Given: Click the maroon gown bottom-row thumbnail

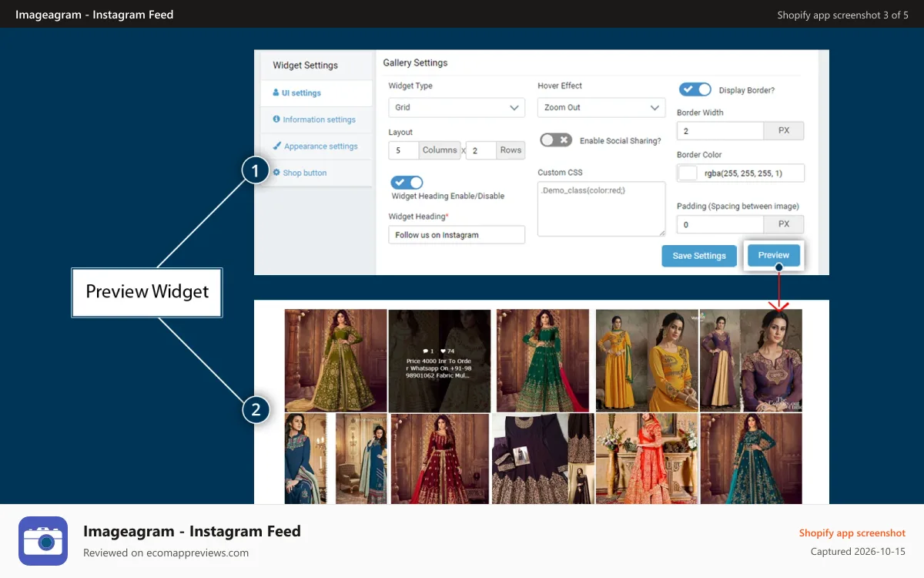Looking at the screenshot, I should tap(440, 459).
